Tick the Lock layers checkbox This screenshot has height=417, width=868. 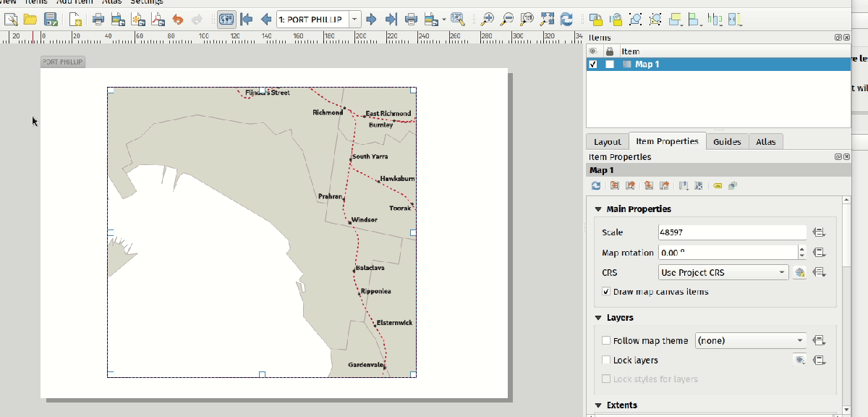pos(606,360)
